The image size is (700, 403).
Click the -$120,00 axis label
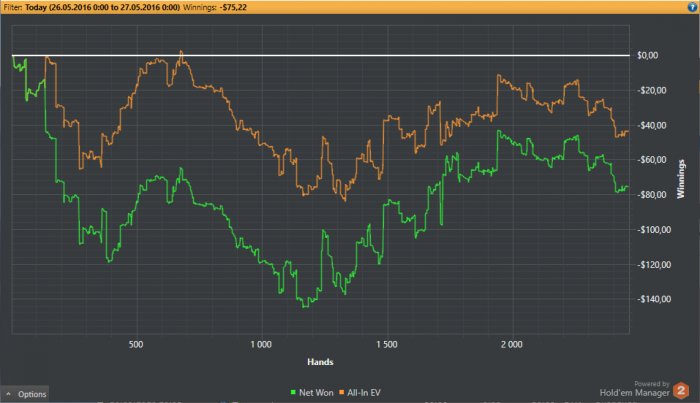click(x=654, y=265)
